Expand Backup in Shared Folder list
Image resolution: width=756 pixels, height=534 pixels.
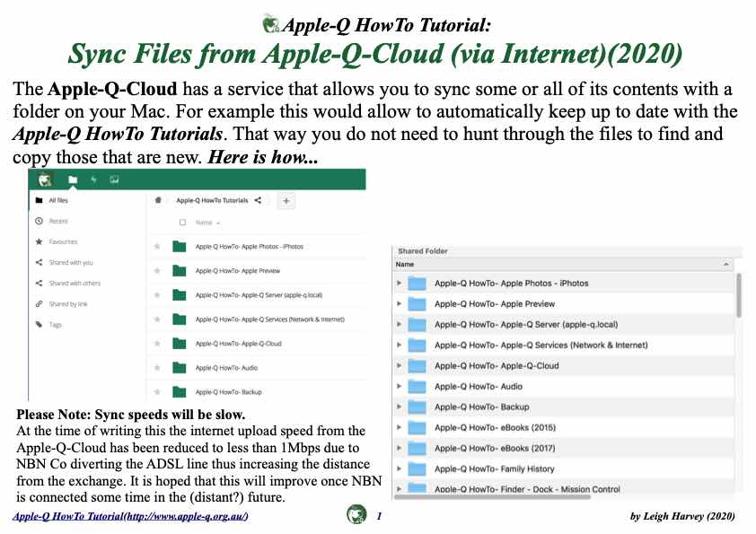pyautogui.click(x=400, y=407)
